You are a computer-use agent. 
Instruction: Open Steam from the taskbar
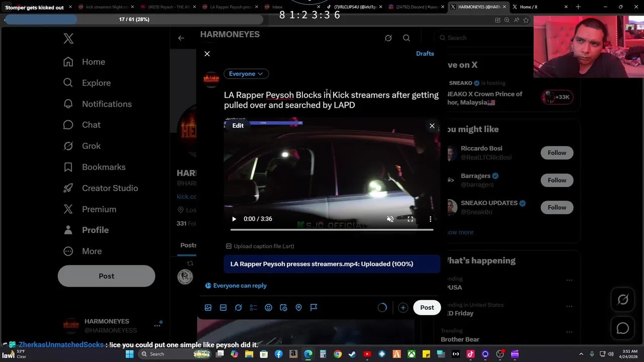coord(352,354)
